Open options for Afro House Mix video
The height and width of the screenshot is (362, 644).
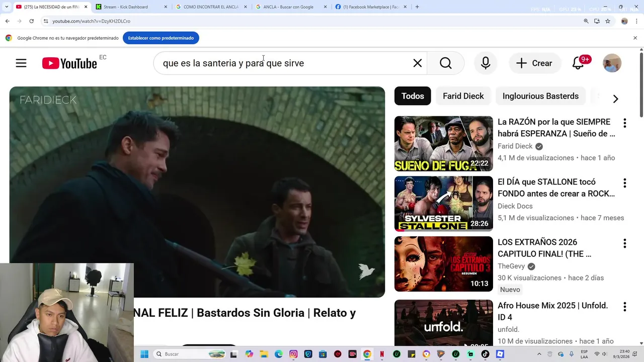(624, 307)
